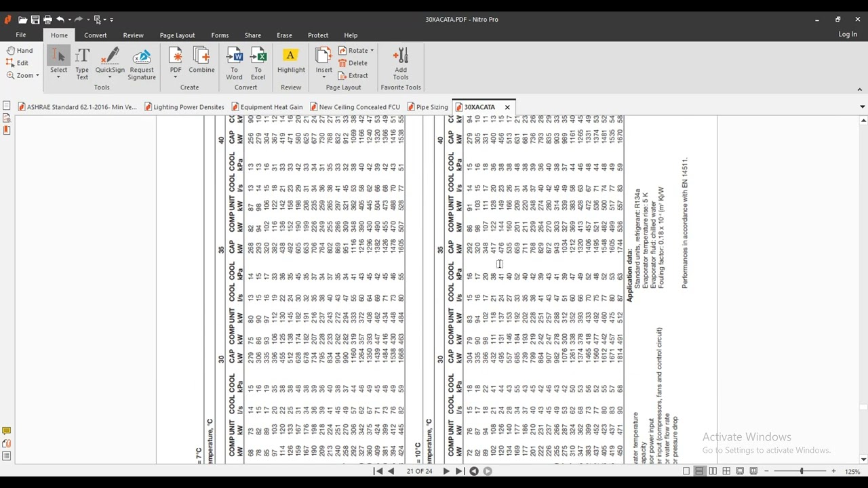
Task: Switch to the Review ribbon tab
Action: click(133, 35)
